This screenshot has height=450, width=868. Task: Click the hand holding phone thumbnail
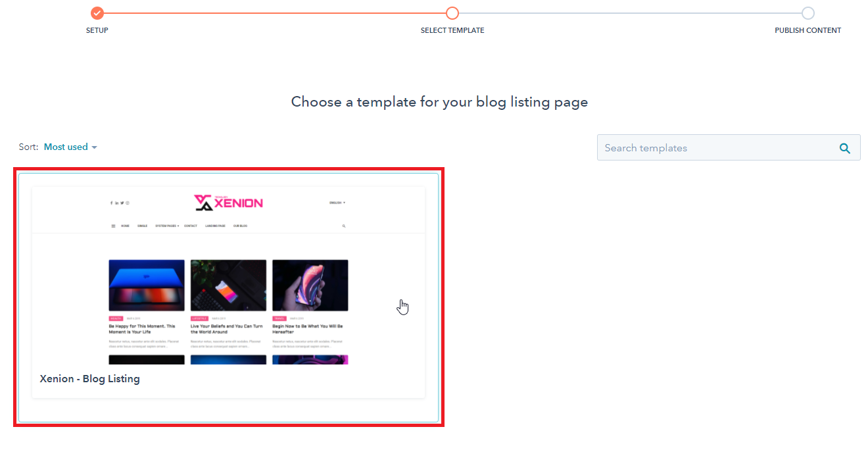coord(310,285)
